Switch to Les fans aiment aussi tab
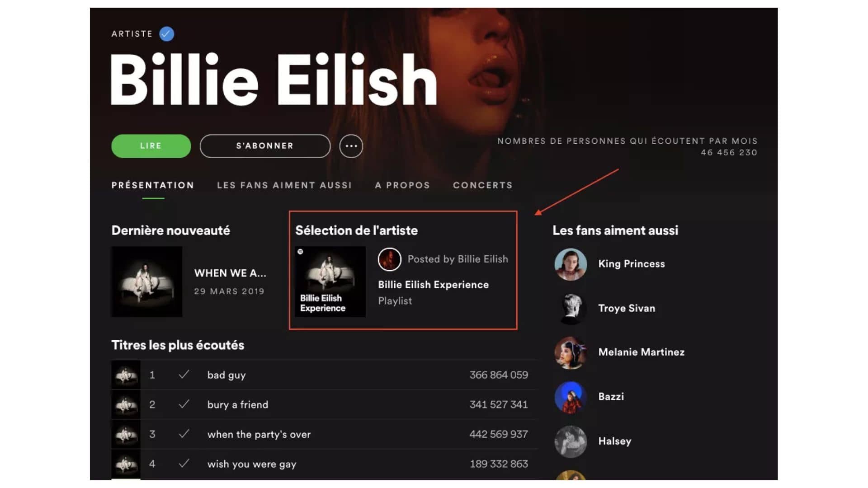868x488 pixels. coord(284,185)
